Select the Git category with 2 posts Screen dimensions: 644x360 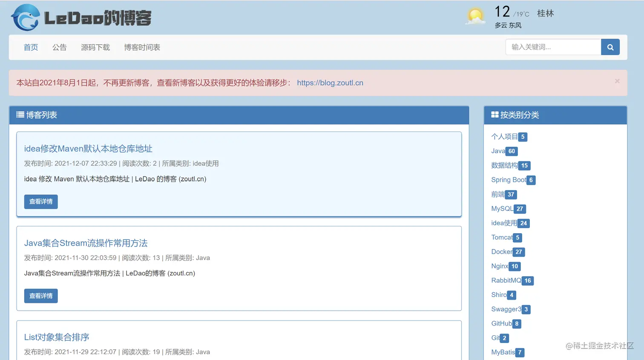(x=495, y=338)
